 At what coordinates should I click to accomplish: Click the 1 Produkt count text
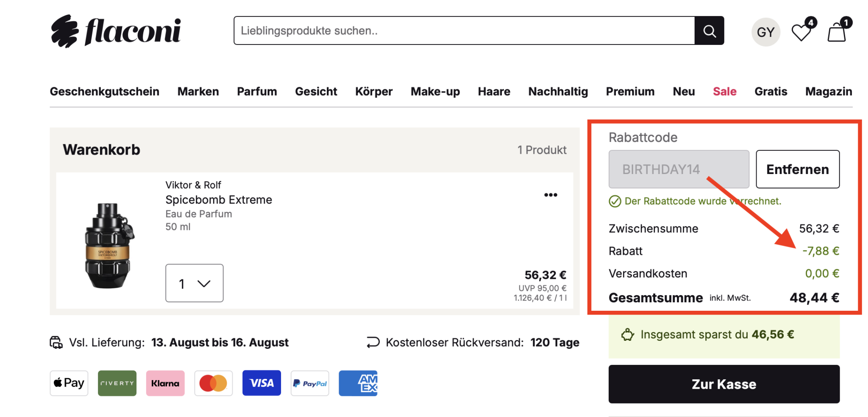[542, 150]
